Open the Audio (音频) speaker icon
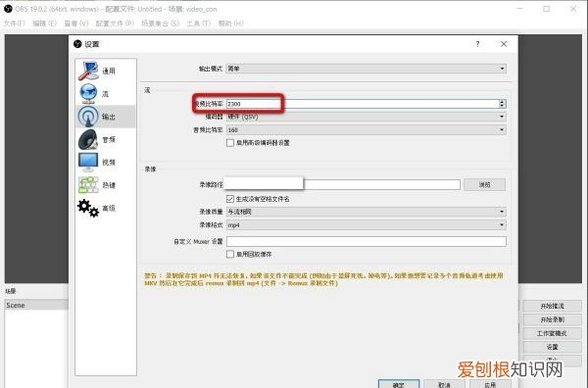 [x=88, y=139]
